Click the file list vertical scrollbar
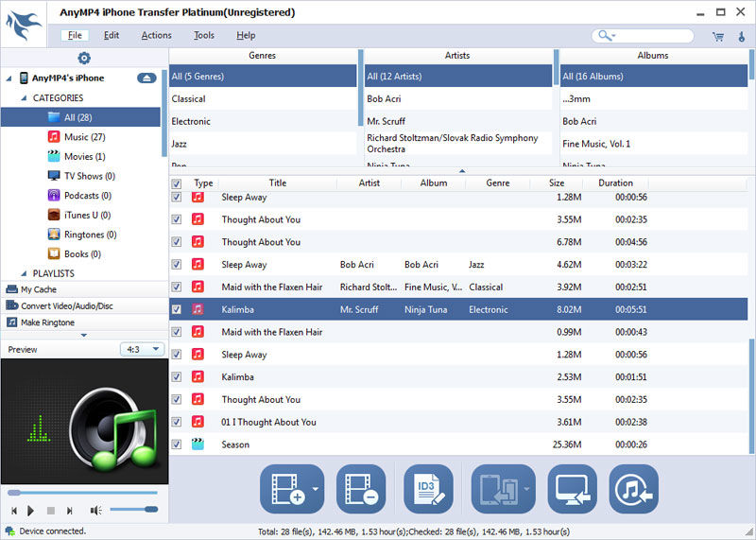 751,395
